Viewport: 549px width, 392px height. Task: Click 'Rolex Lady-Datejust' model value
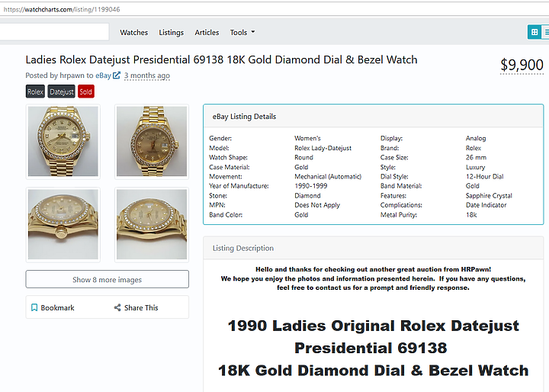(x=323, y=148)
